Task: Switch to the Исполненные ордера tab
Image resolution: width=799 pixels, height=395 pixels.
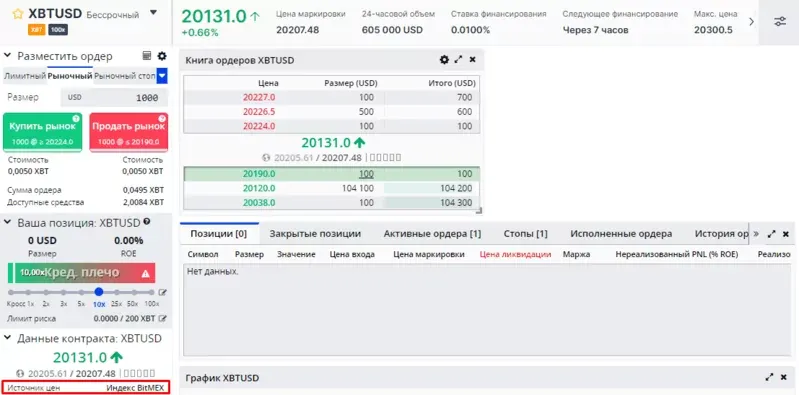Action: pyautogui.click(x=621, y=233)
